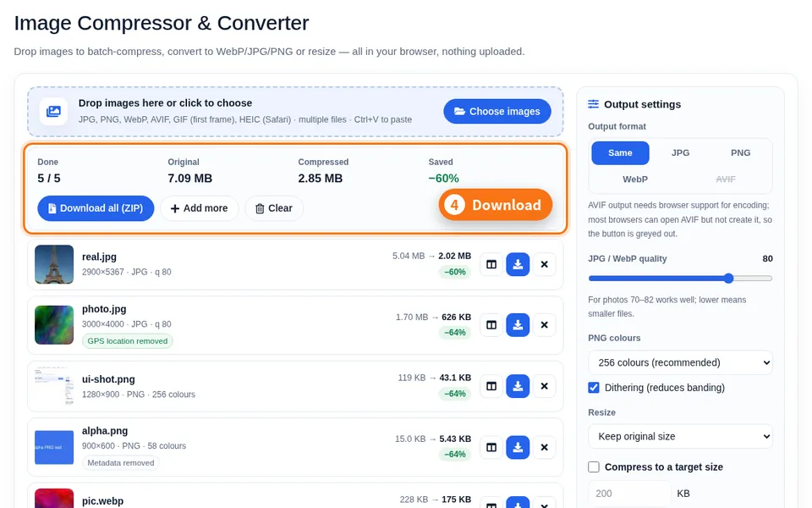
Task: Click the Compressed total '2.85 MB'
Action: tap(321, 179)
